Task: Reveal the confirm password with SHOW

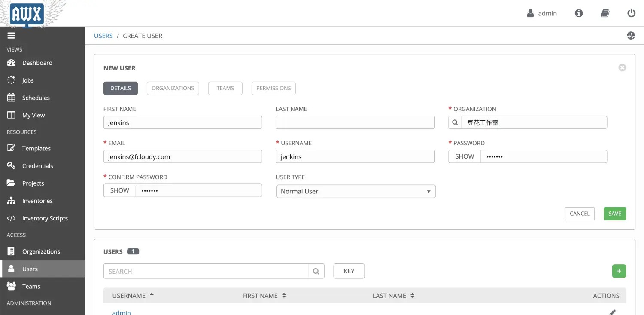Action: pos(119,190)
